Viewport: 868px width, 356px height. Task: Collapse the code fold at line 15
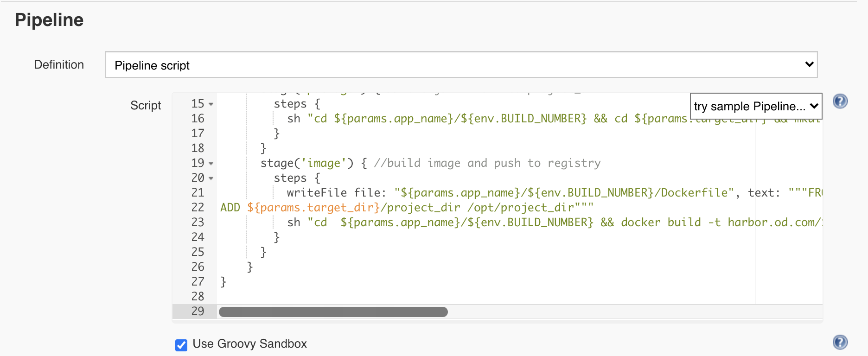pyautogui.click(x=211, y=104)
